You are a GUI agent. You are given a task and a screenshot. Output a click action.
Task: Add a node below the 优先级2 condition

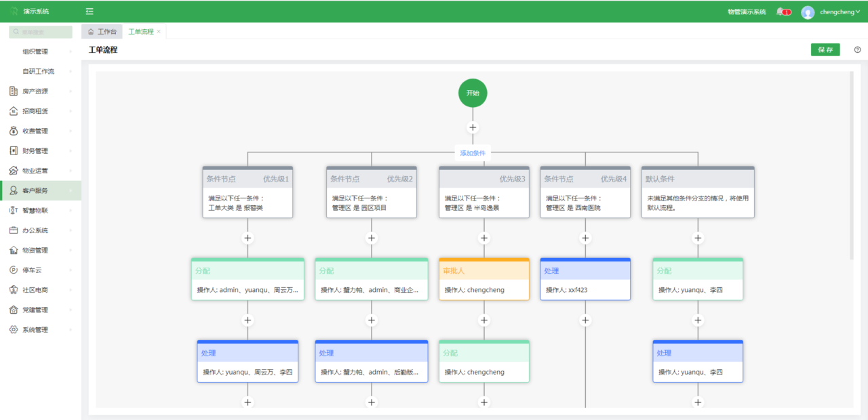coord(372,238)
